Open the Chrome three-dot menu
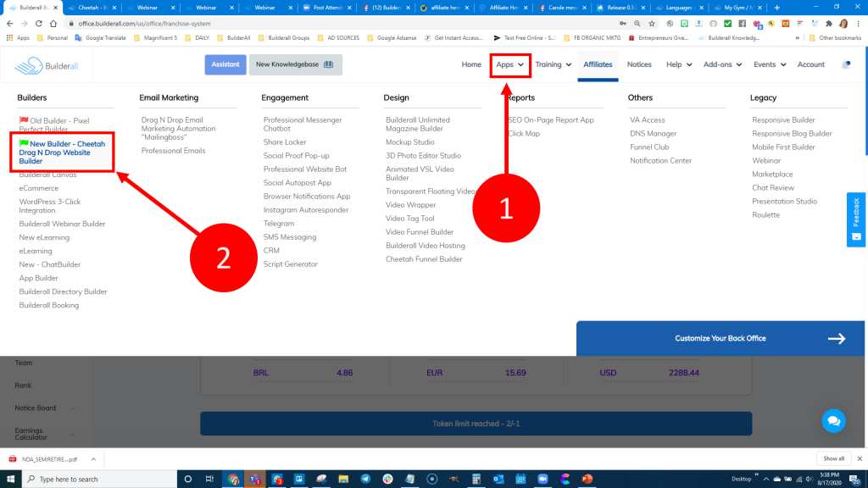 (858, 24)
